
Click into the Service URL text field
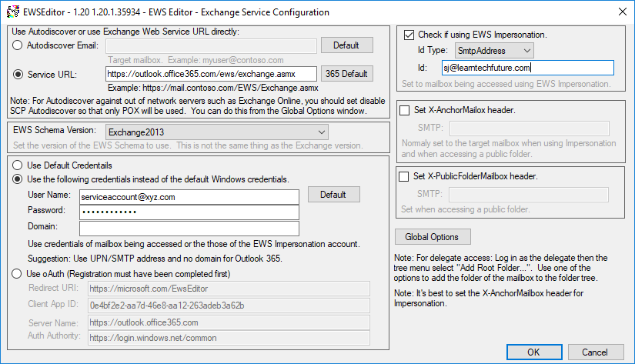(211, 74)
